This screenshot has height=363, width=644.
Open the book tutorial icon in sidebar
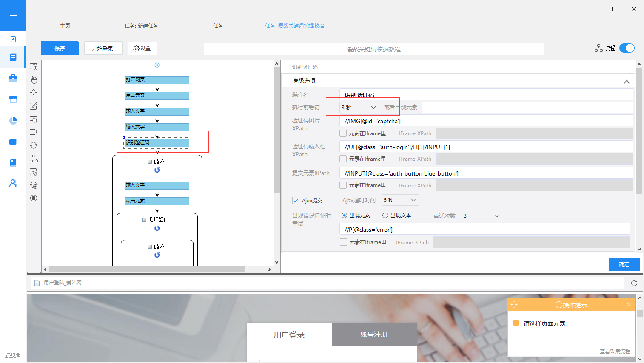[13, 163]
